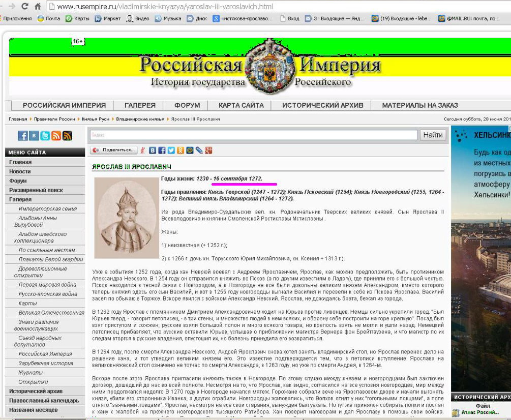Viewport: 511px width, 420px height.
Task: Open the ИСТОРИЧЕСКИЙ АРХИВ top menu item
Action: [x=323, y=106]
